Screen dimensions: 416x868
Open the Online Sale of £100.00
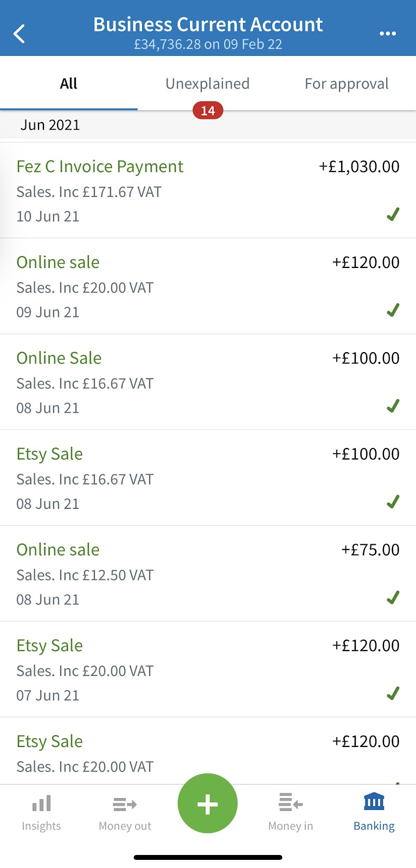[x=59, y=358]
